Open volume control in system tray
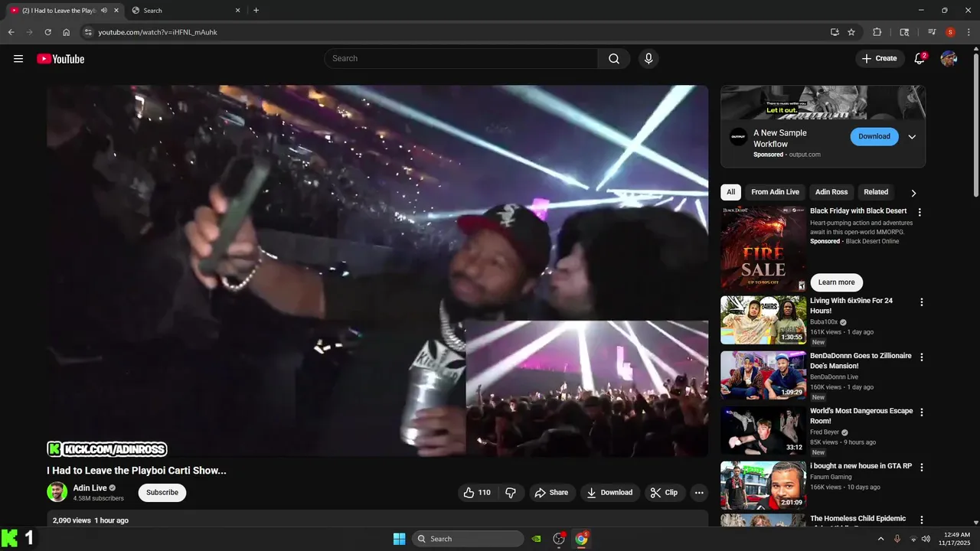This screenshot has width=980, height=551. (x=926, y=539)
